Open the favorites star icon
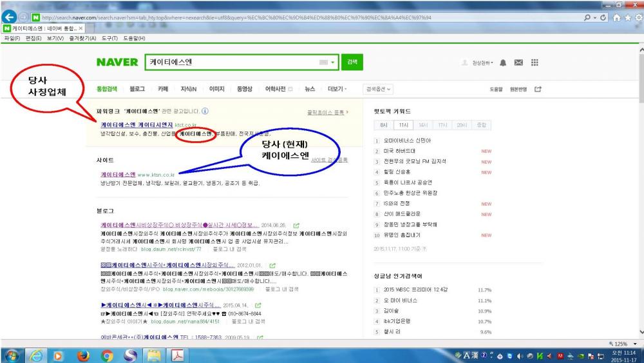 627,17
